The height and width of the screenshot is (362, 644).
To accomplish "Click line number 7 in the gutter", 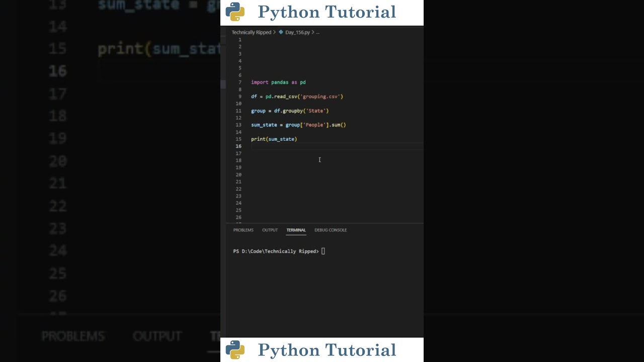I will tap(239, 82).
